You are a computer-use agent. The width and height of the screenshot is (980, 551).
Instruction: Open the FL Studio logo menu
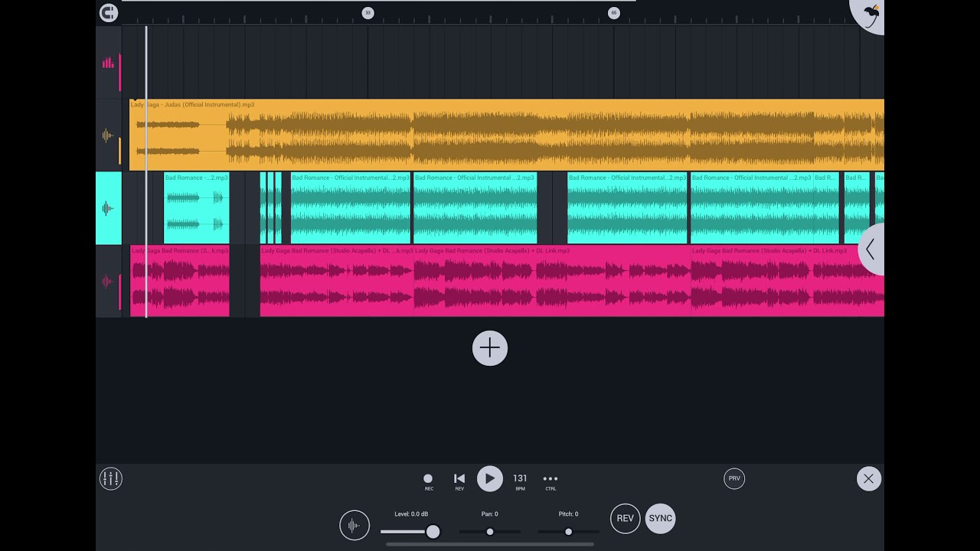(x=869, y=15)
